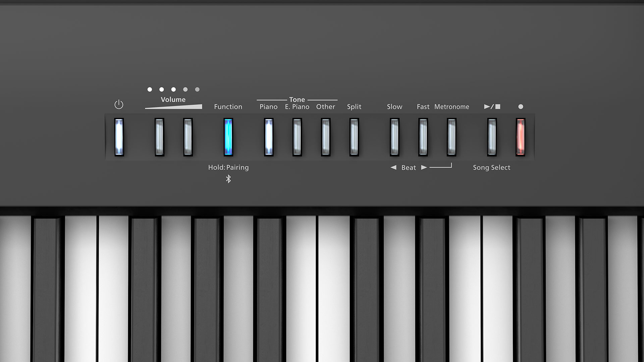Click the Song Select label
The image size is (644, 362).
coord(491,167)
